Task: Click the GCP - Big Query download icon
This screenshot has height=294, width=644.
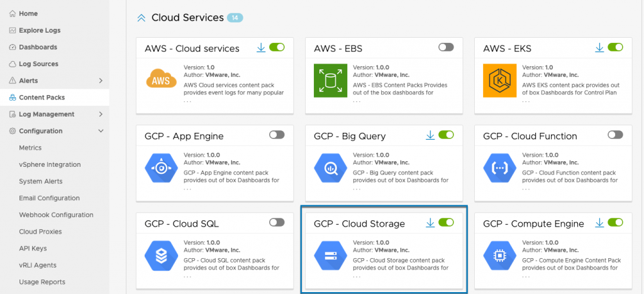Action: pos(430,135)
